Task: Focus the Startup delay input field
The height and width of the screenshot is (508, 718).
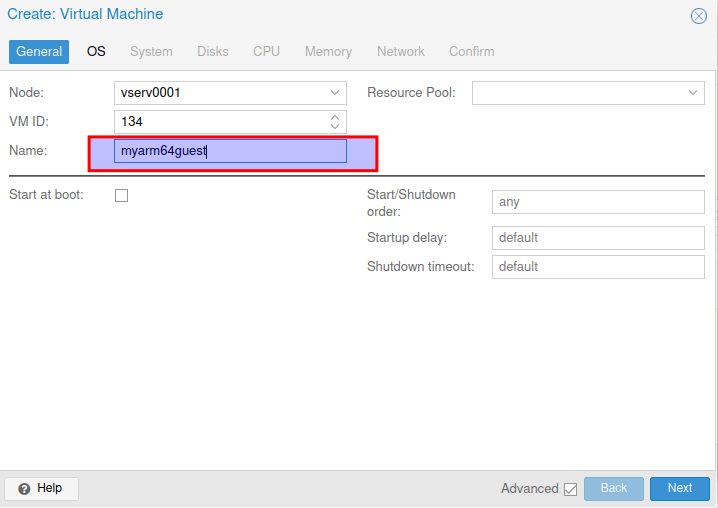Action: (x=597, y=238)
